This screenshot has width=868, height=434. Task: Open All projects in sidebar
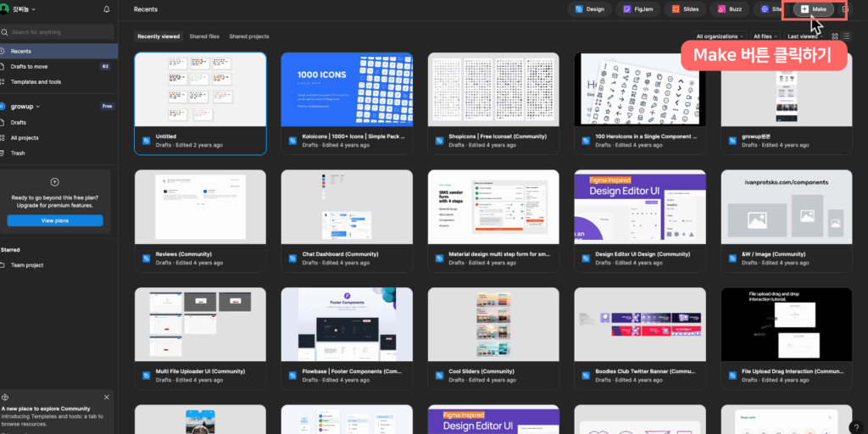pyautogui.click(x=58, y=138)
